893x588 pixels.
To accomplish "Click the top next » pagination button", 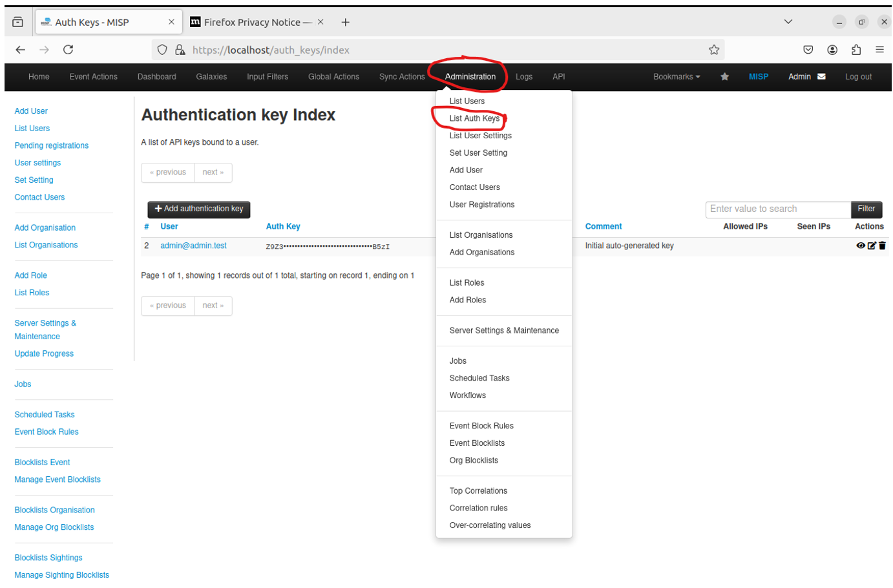I will pyautogui.click(x=213, y=173).
